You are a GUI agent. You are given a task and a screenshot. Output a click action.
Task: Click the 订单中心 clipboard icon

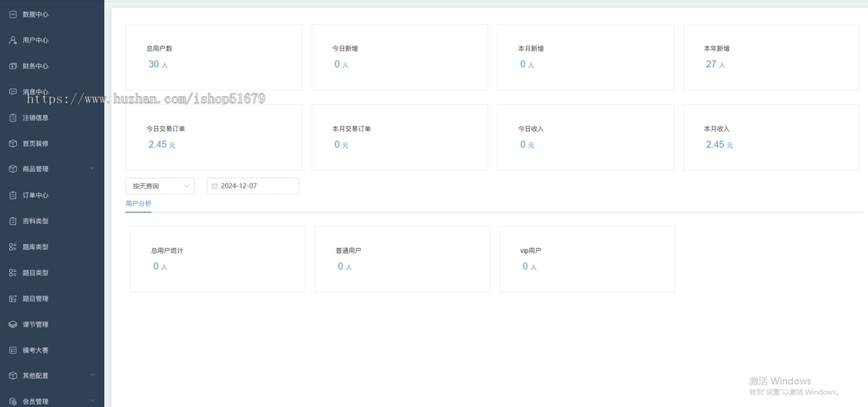(12, 195)
